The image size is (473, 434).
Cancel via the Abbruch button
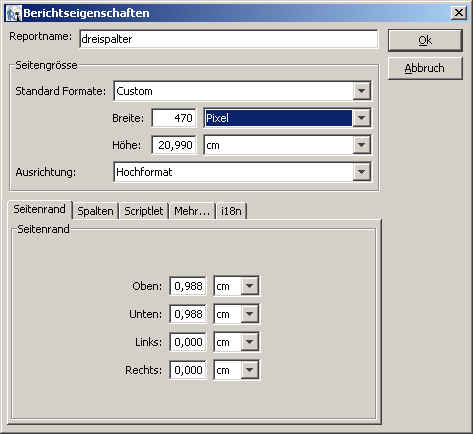tap(425, 68)
